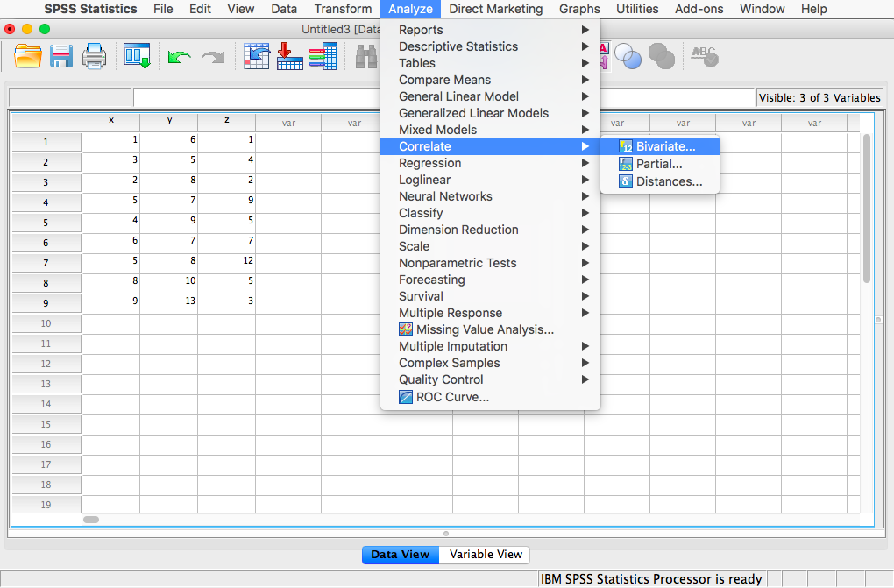Click the cell containing 12 in column z
The image size is (894, 588).
tap(227, 262)
